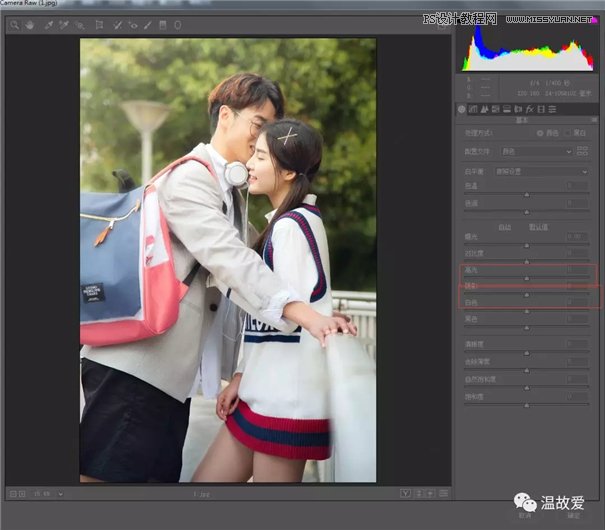Click the 白色 (Whites) value field
This screenshot has height=530, width=605.
(x=576, y=302)
